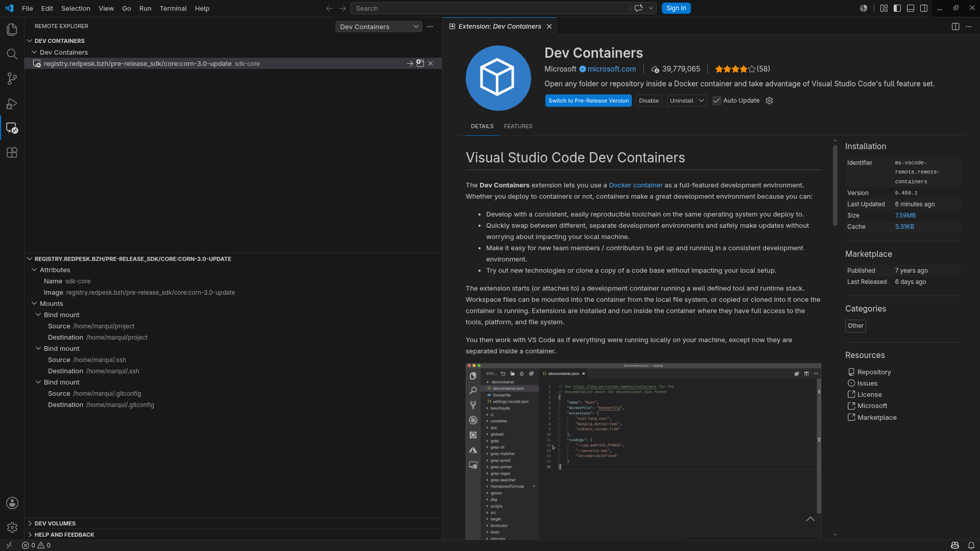The width and height of the screenshot is (980, 551).
Task: Click the scroll-to-top arrow in details
Action: (810, 519)
